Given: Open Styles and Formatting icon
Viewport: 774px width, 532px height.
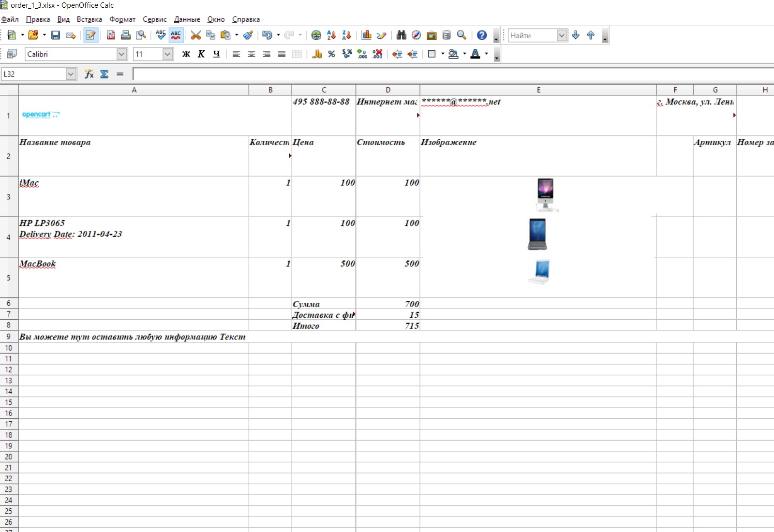Looking at the screenshot, I should 12,54.
